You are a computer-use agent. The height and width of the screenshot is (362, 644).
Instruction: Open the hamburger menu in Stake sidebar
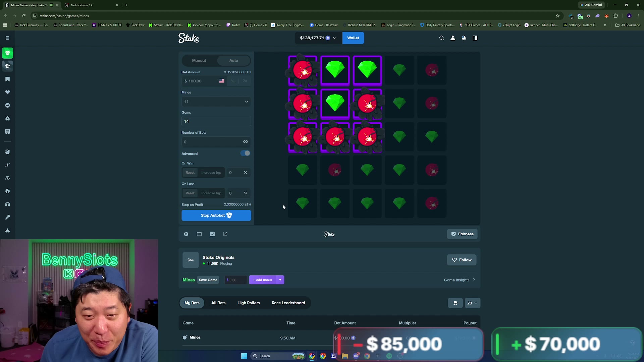(x=7, y=38)
